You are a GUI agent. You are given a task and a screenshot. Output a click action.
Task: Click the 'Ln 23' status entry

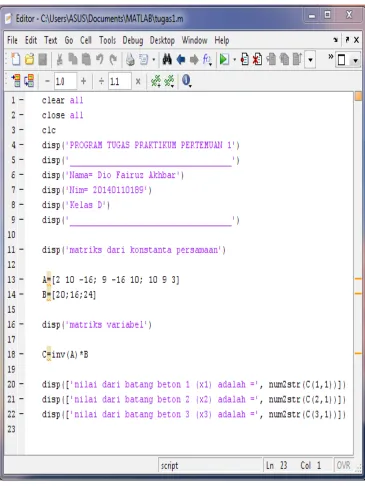276,465
